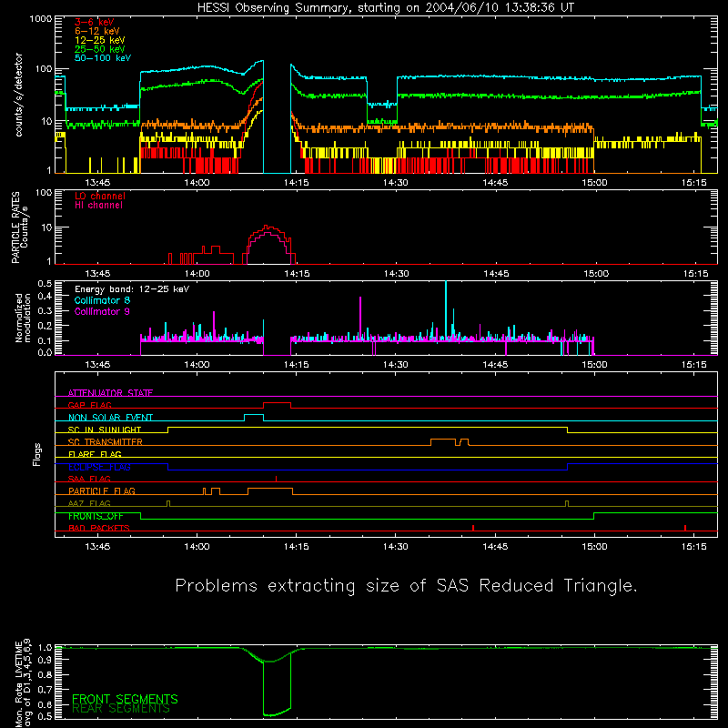The image size is (728, 728).
Task: Click the ATTENUATOR_STATE flag label
Action: click(110, 393)
